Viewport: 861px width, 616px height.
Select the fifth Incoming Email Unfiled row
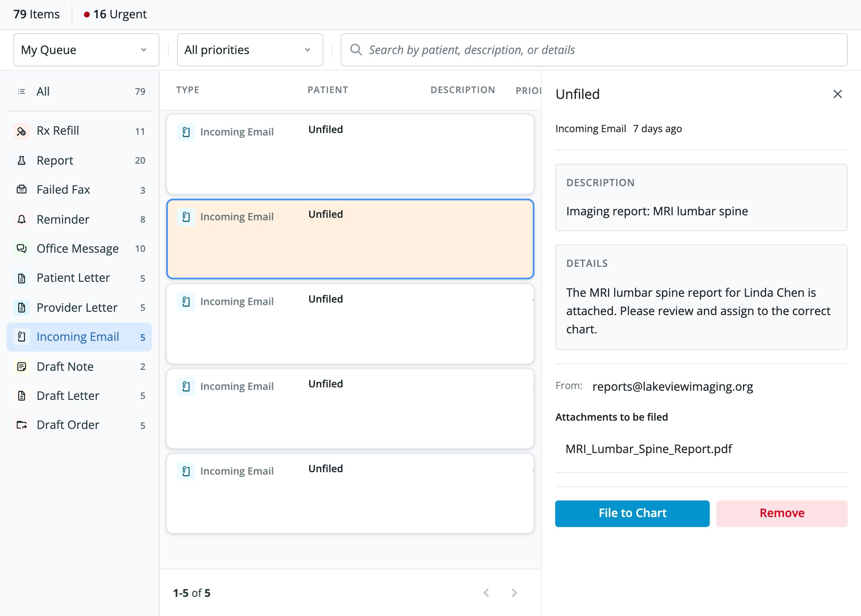point(350,493)
